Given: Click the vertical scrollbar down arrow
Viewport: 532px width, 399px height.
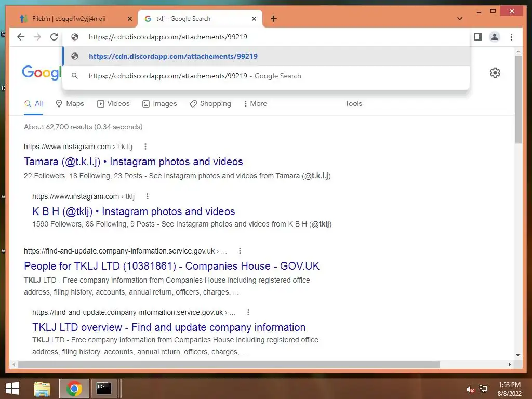Looking at the screenshot, I should pos(518,355).
